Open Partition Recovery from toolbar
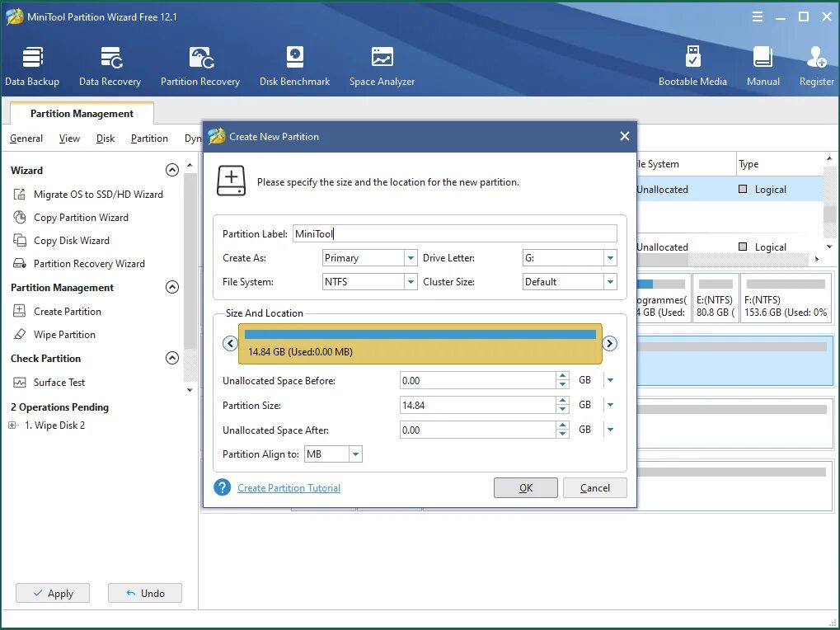The image size is (840, 630). click(x=199, y=65)
